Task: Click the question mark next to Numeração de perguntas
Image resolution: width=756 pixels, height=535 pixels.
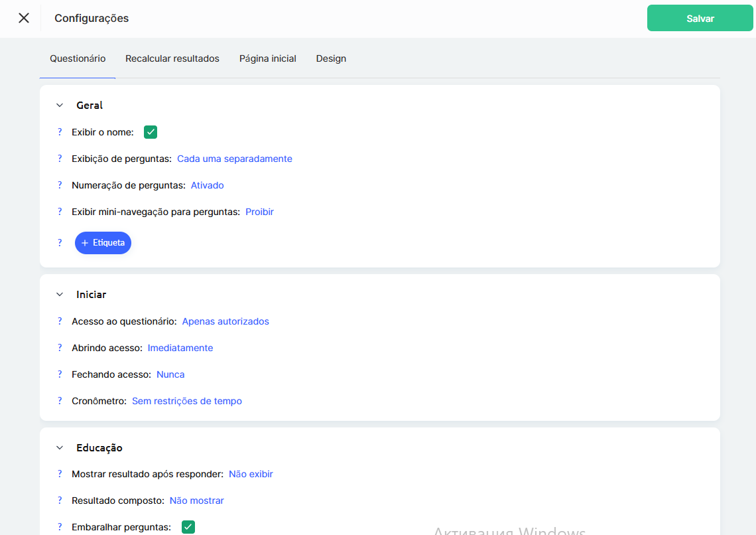Action: click(60, 185)
